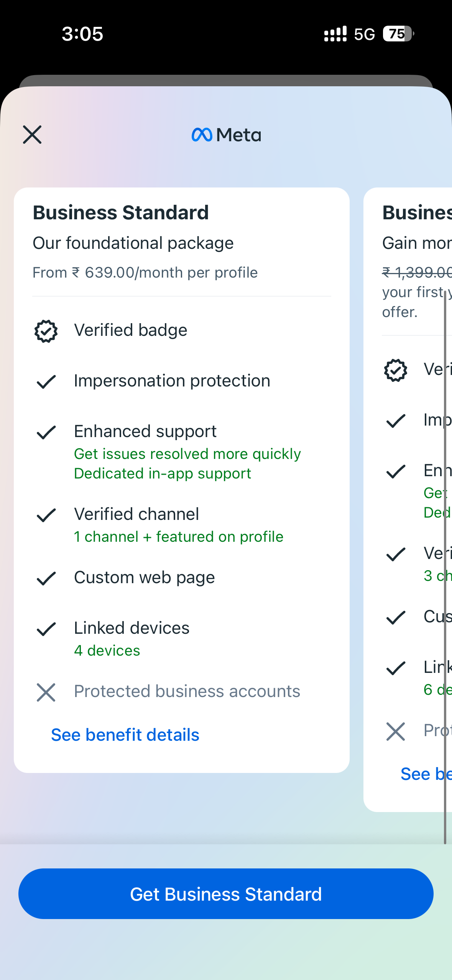
Task: Tap the checkmark next to Enhanced support
Action: point(46,432)
